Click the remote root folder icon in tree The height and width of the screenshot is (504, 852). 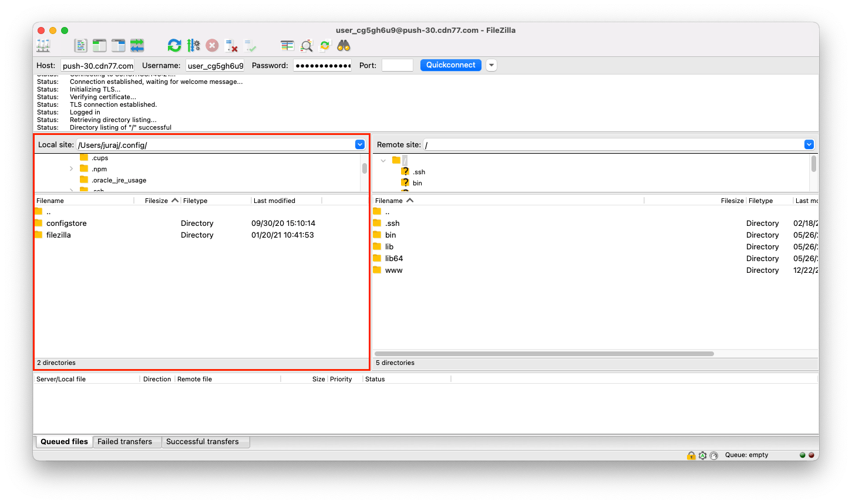(396, 160)
